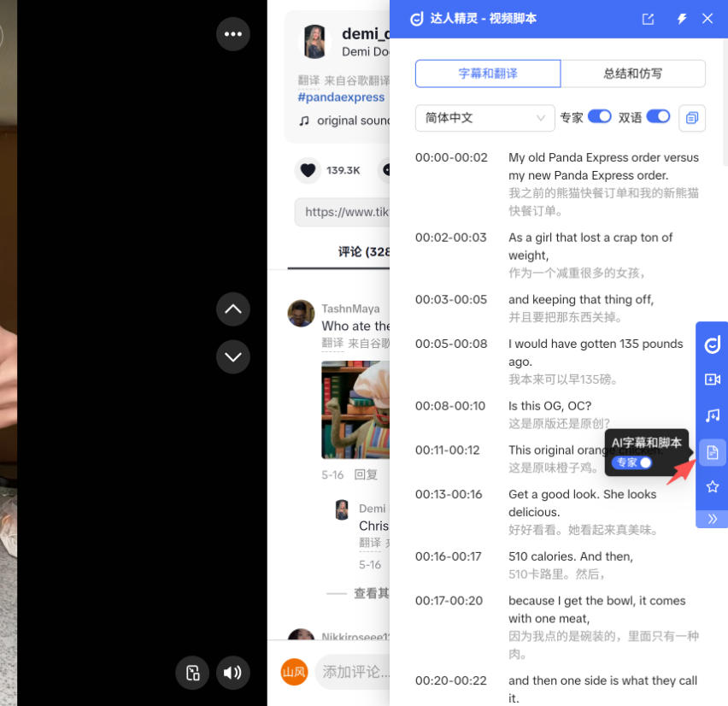
Task: Click timestamp 00:03-00:05
Action: 451,300
